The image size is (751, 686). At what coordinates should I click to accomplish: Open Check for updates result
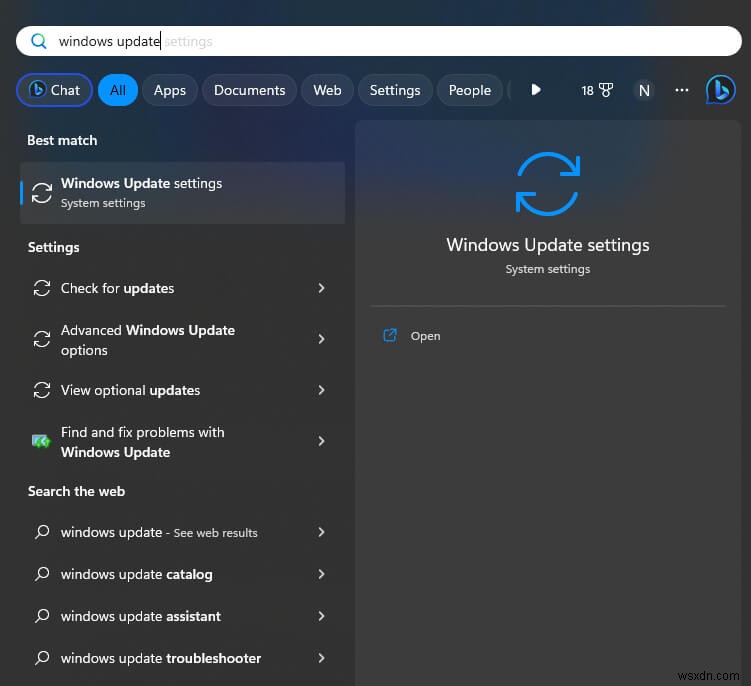coord(182,288)
